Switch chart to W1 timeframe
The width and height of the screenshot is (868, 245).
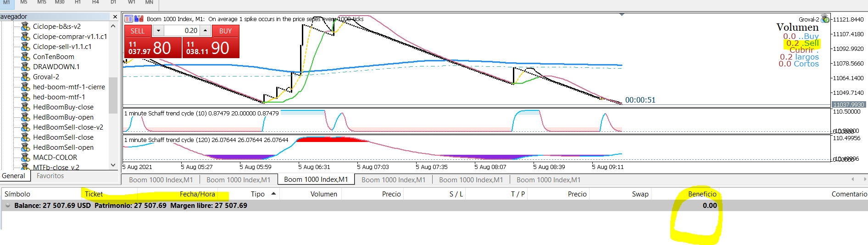(132, 2)
